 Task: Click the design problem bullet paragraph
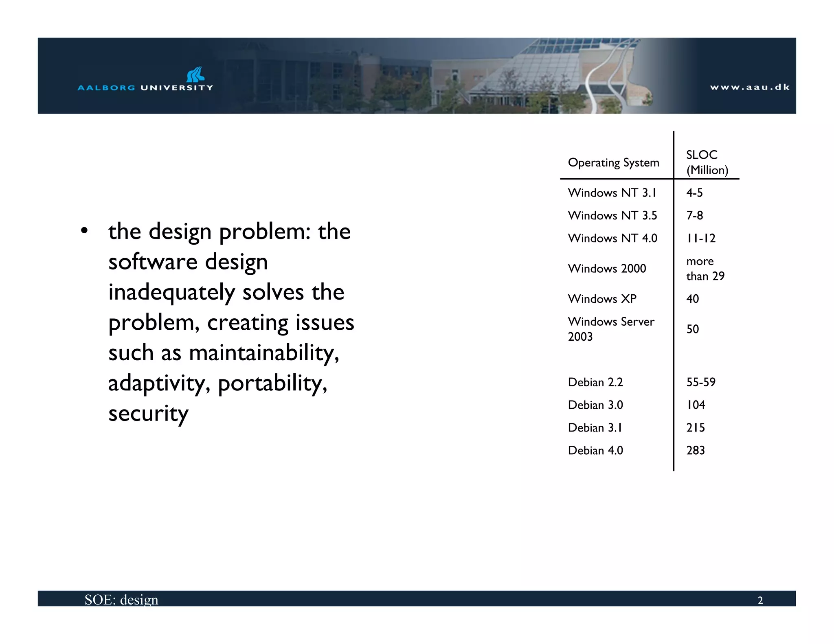coord(230,322)
